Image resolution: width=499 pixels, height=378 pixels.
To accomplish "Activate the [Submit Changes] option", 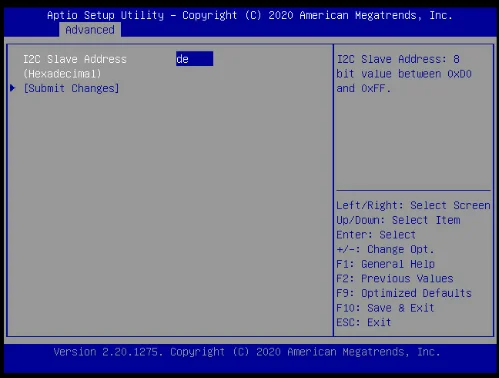I will [71, 88].
